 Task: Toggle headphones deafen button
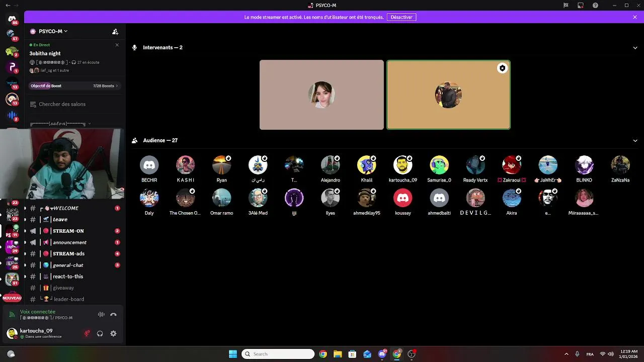coord(100,333)
